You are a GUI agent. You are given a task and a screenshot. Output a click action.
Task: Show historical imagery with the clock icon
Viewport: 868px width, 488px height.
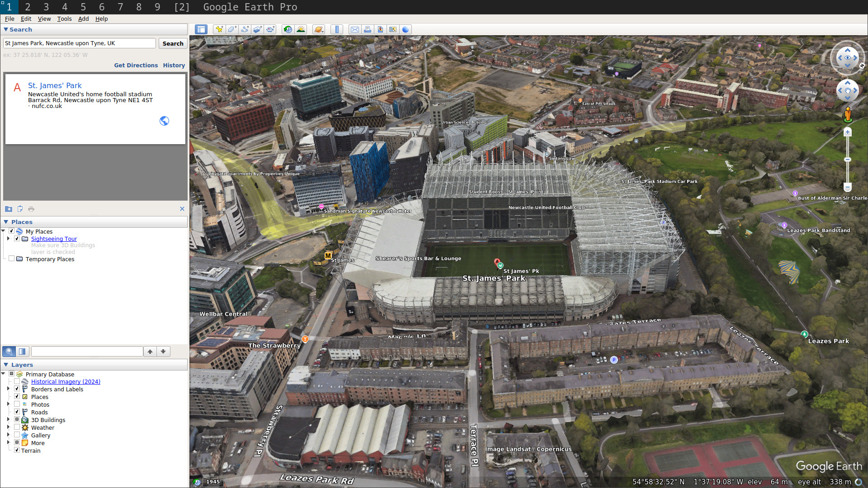288,29
